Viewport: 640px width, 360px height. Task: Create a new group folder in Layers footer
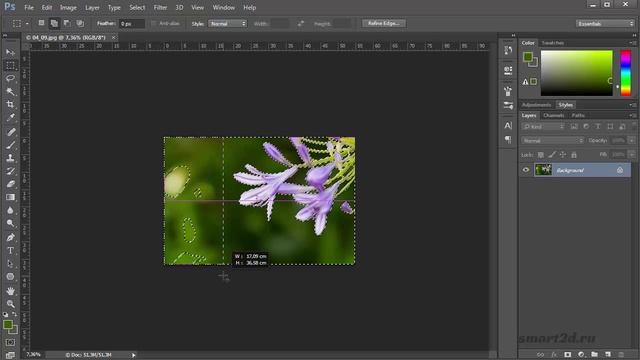click(x=594, y=354)
